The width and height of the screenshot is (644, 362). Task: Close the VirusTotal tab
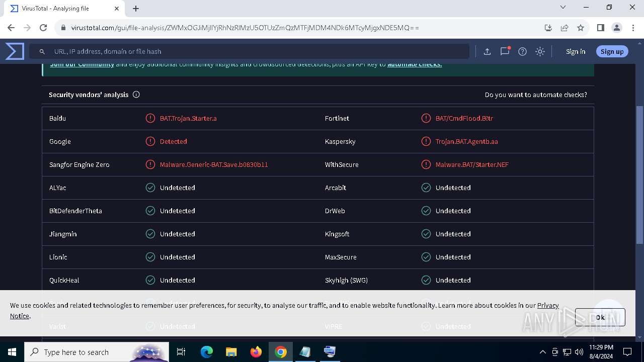117,9
